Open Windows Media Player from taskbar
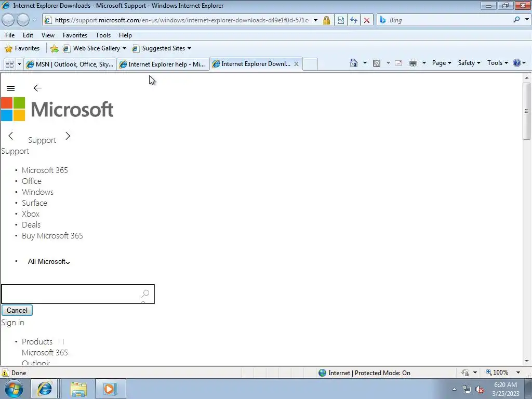Image resolution: width=532 pixels, height=399 pixels. 110,389
